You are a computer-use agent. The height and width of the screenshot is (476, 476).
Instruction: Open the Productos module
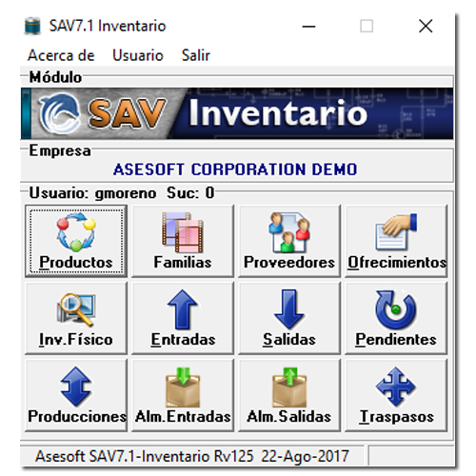[x=76, y=241]
